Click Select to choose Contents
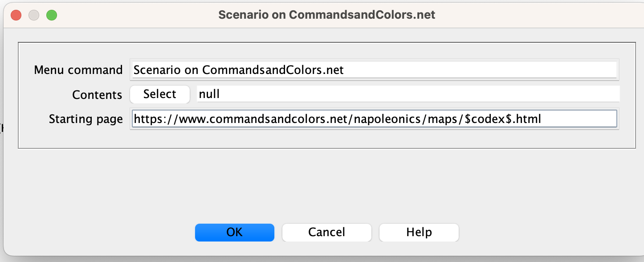The image size is (644, 262). 159,94
